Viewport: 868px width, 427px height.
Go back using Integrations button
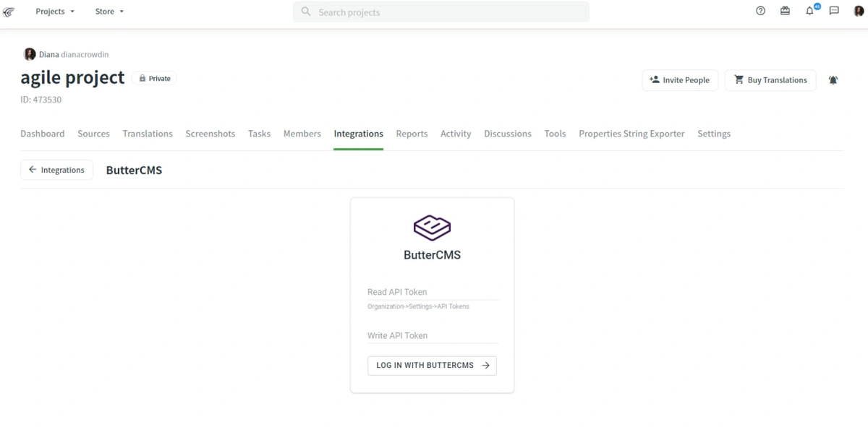(x=56, y=170)
